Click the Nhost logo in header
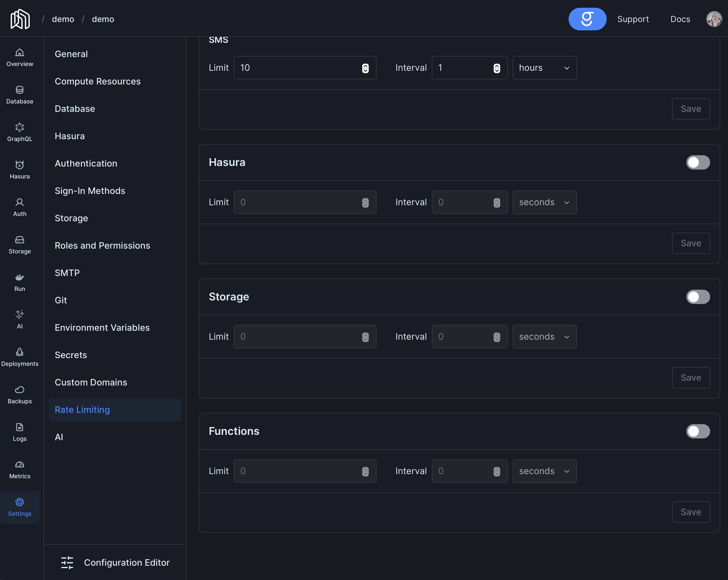This screenshot has height=580, width=728. point(20,19)
